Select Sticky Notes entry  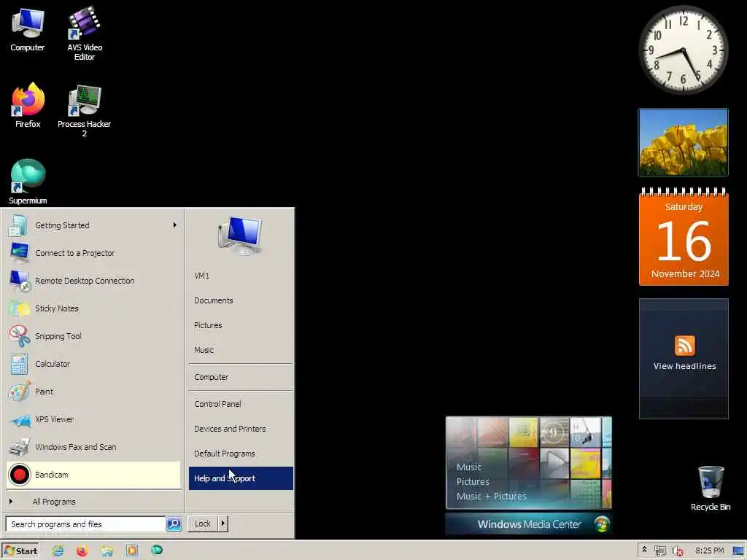pyautogui.click(x=94, y=308)
